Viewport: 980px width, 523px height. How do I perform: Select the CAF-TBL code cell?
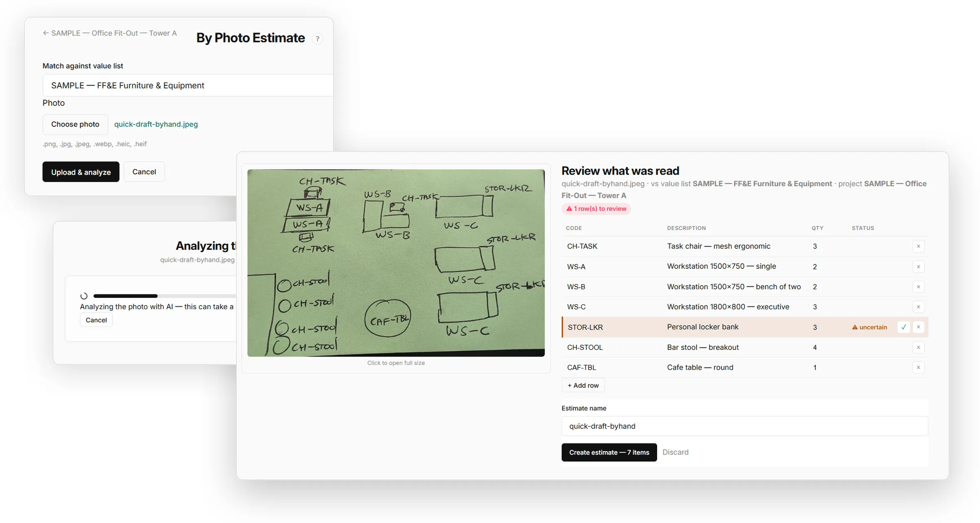581,367
